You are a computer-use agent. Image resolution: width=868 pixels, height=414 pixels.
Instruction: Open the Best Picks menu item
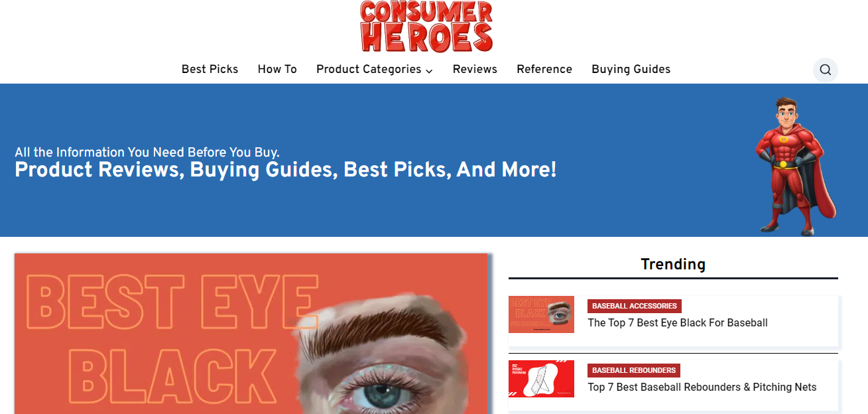click(x=210, y=69)
